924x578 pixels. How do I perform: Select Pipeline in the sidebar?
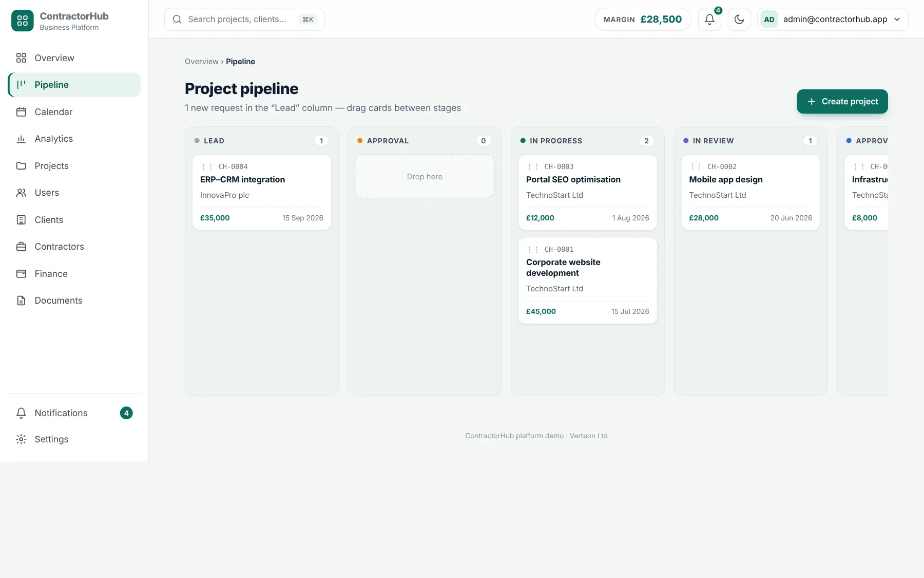pos(74,85)
